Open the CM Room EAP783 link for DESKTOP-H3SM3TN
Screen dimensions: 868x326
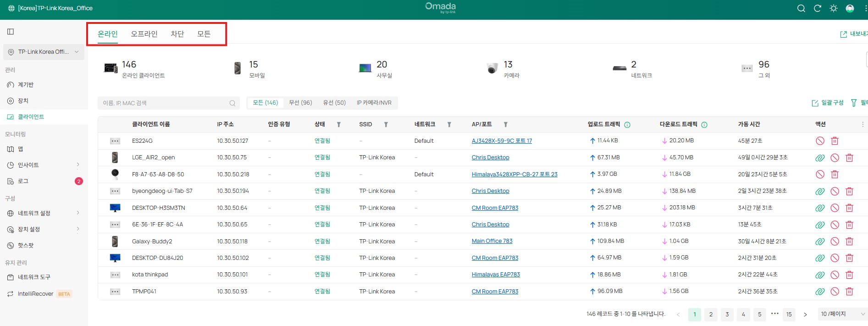(x=495, y=208)
